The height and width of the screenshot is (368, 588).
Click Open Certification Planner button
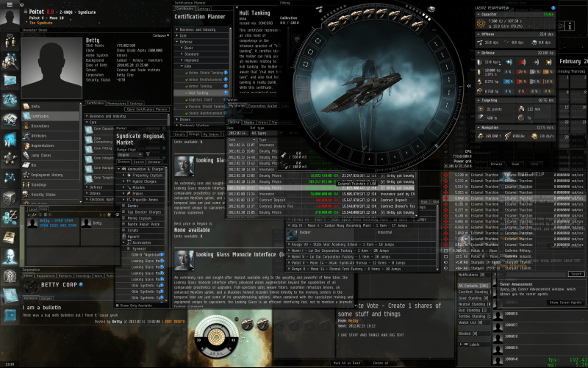click(146, 109)
